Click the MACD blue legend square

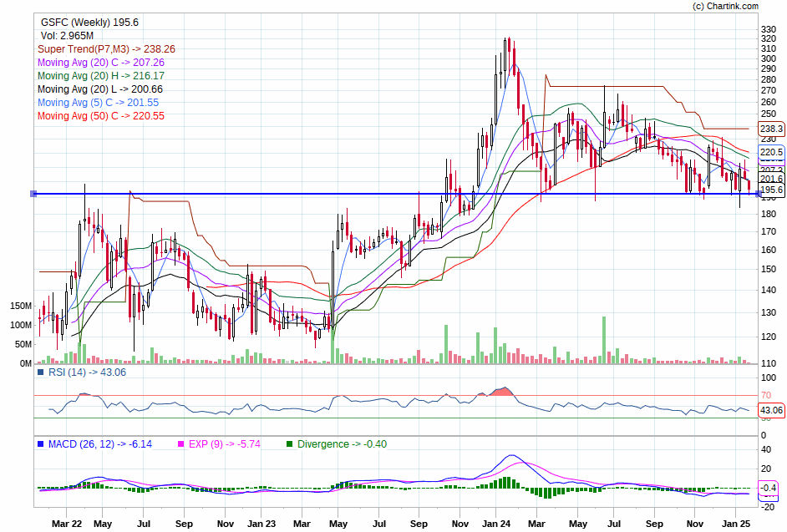point(41,444)
